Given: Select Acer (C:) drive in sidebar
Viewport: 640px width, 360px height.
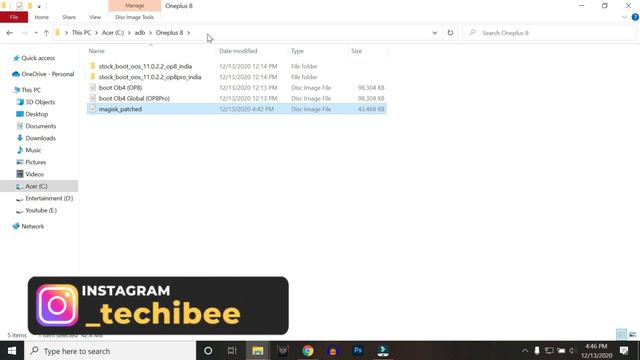Looking at the screenshot, I should 39,186.
